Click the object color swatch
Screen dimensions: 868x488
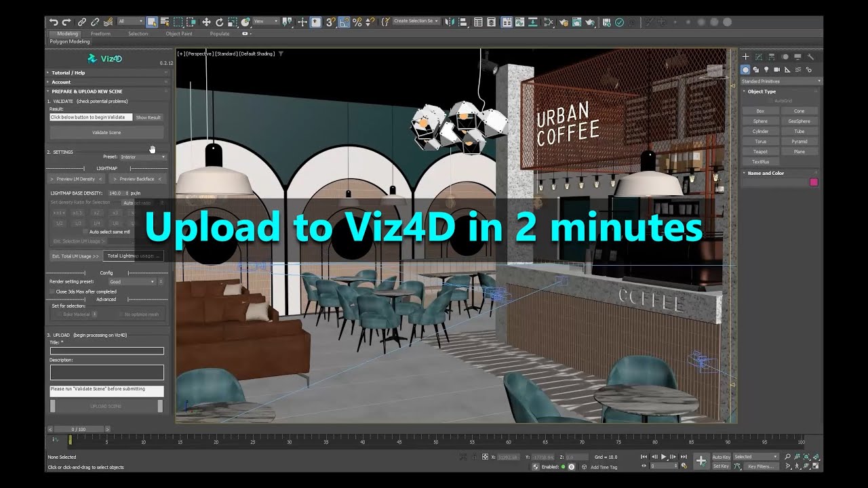point(814,182)
